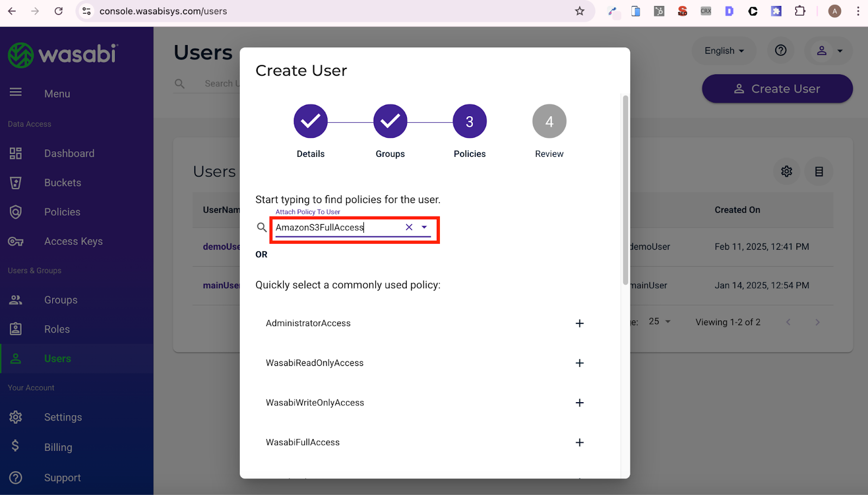Open the demoUser link in the table
This screenshot has width=868, height=495.
[221, 246]
